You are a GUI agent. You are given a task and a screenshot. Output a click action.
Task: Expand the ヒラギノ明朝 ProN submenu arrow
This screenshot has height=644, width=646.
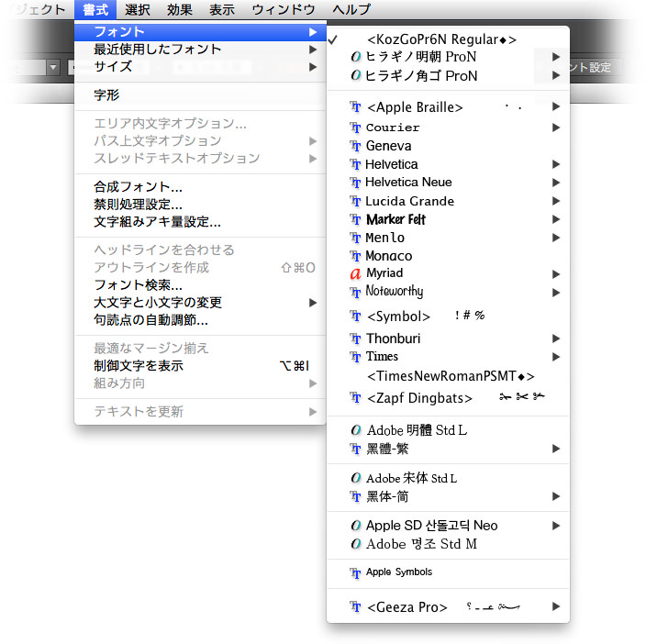556,57
